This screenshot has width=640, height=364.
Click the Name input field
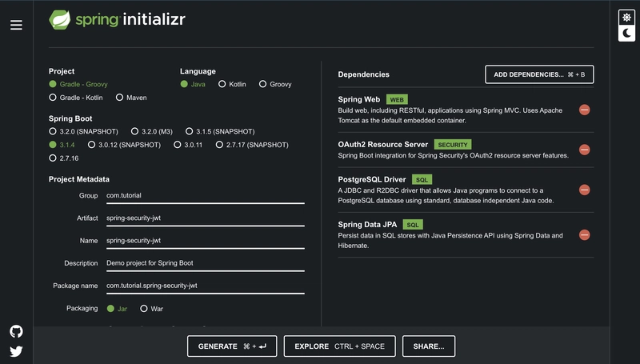click(206, 241)
